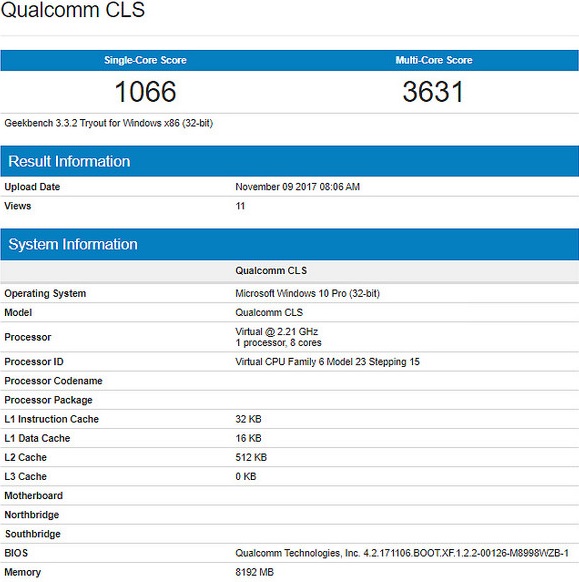Click the Motherboard label
Screen dimensions: 579x582
click(x=33, y=496)
